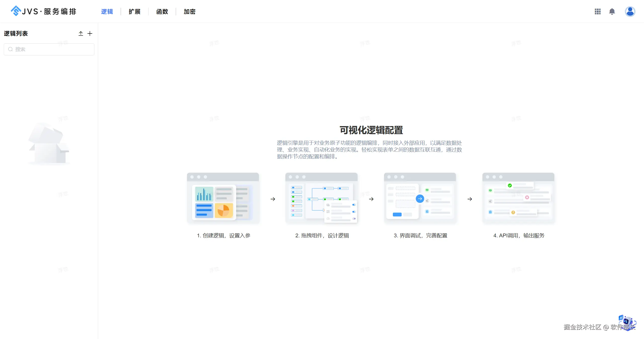Viewport: 644px width, 339px height.
Task: Click the 拖拽组件 step illustration
Action: (321, 199)
